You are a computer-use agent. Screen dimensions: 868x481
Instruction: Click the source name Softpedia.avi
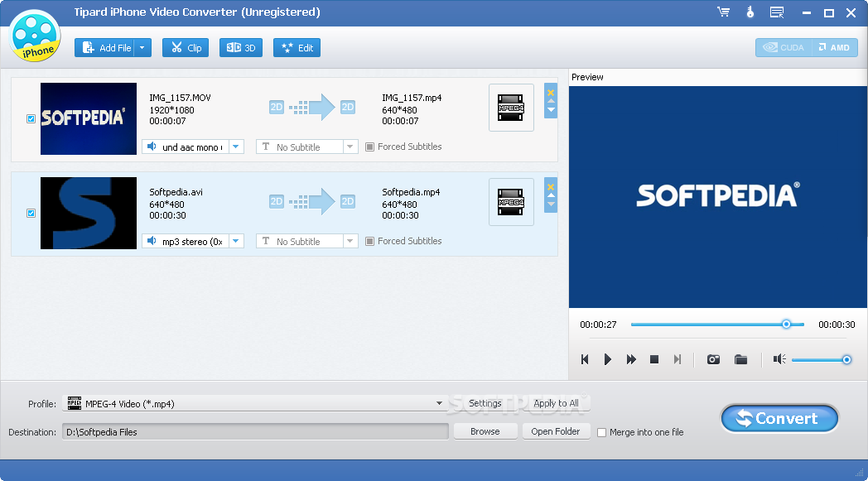click(x=176, y=192)
